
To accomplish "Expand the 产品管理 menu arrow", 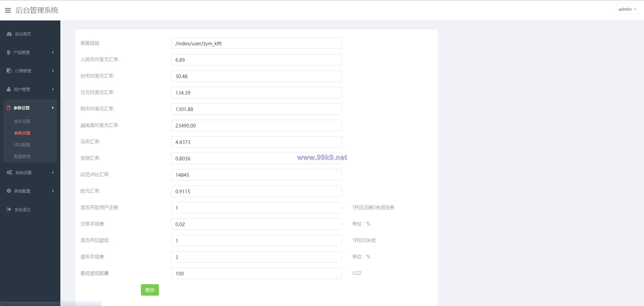I will [53, 52].
